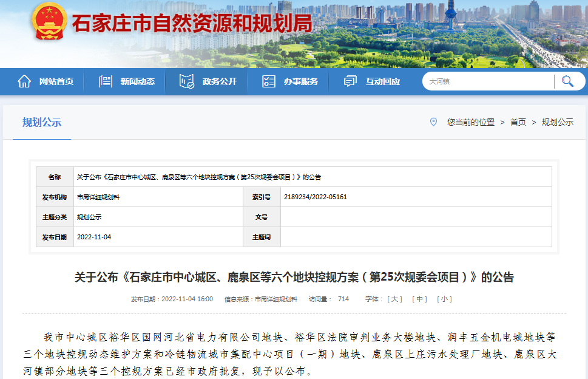588x379 pixels.
Task: Select 互动回应 in the navigation bar
Action: pos(382,81)
